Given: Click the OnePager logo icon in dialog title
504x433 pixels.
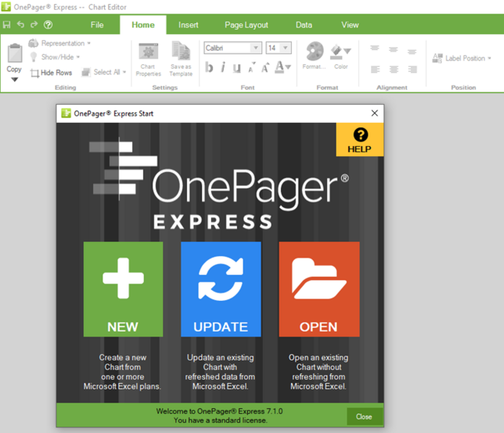Looking at the screenshot, I should click(x=66, y=113).
